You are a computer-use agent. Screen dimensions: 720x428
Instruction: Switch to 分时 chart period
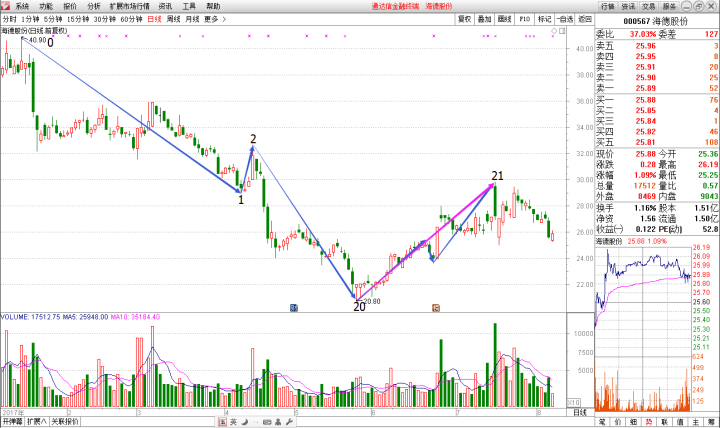(9, 19)
